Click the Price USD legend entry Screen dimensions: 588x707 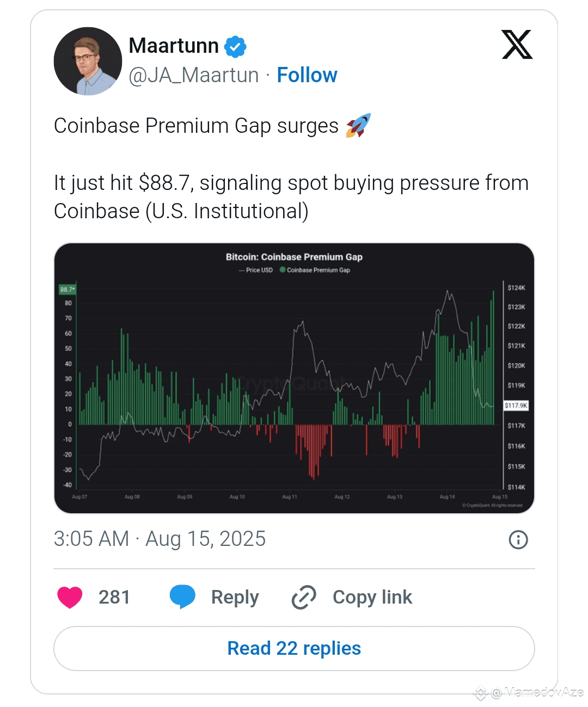coord(255,270)
